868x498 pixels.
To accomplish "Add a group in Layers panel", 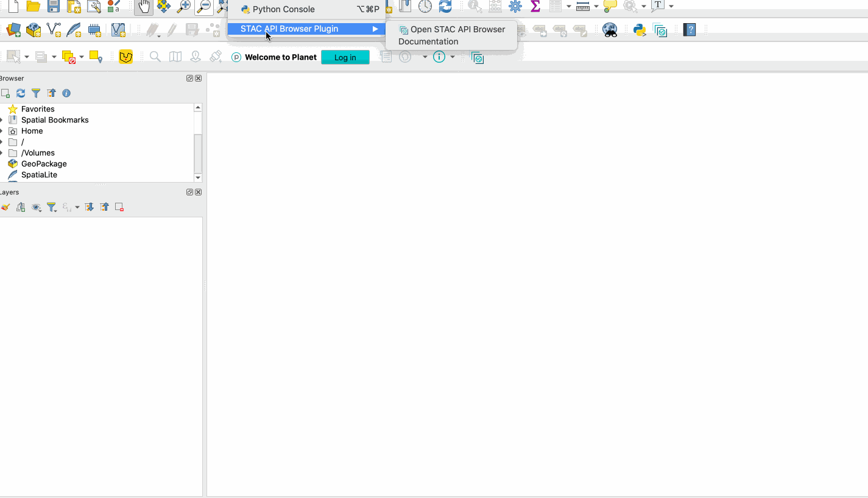I will [x=21, y=207].
